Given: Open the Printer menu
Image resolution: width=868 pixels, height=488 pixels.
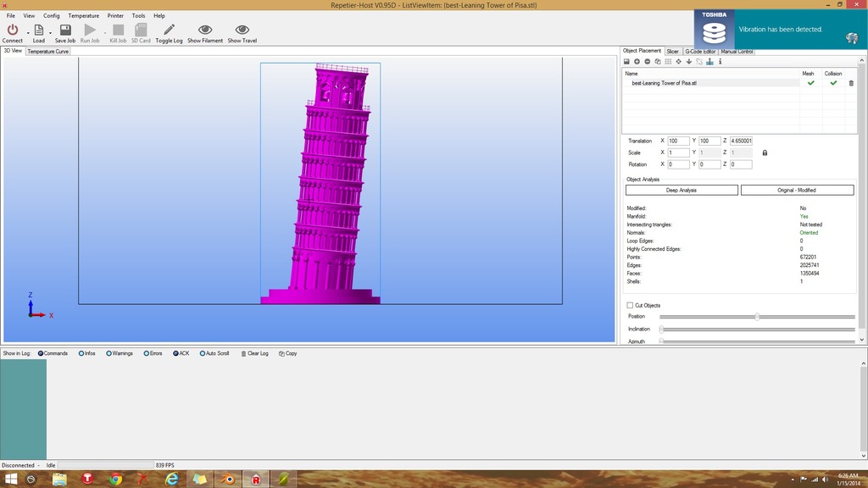Looking at the screenshot, I should 115,15.
